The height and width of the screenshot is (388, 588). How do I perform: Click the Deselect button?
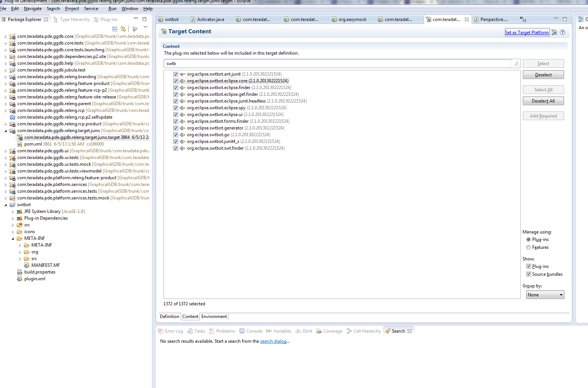pyautogui.click(x=543, y=75)
